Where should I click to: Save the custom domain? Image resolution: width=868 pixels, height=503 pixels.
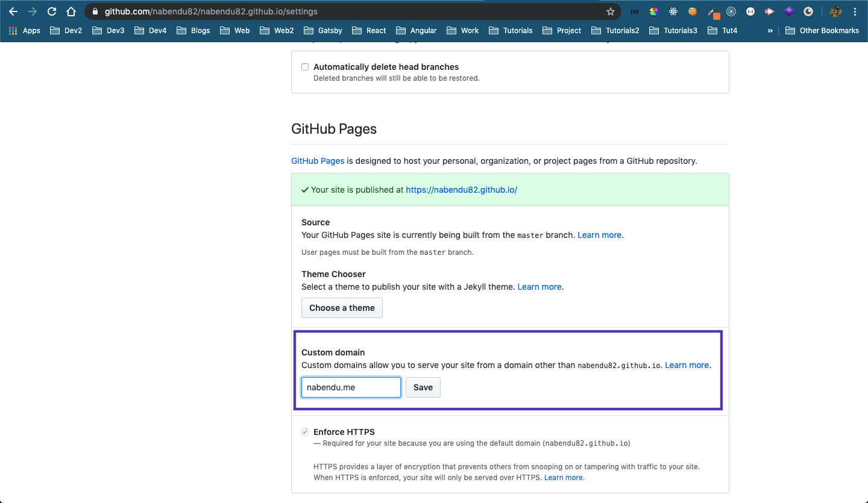pyautogui.click(x=423, y=387)
